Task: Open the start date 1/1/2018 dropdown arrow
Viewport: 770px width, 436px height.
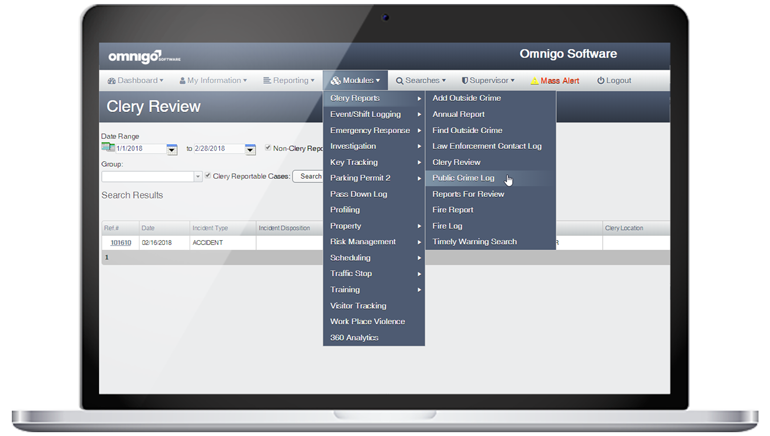Action: point(171,149)
